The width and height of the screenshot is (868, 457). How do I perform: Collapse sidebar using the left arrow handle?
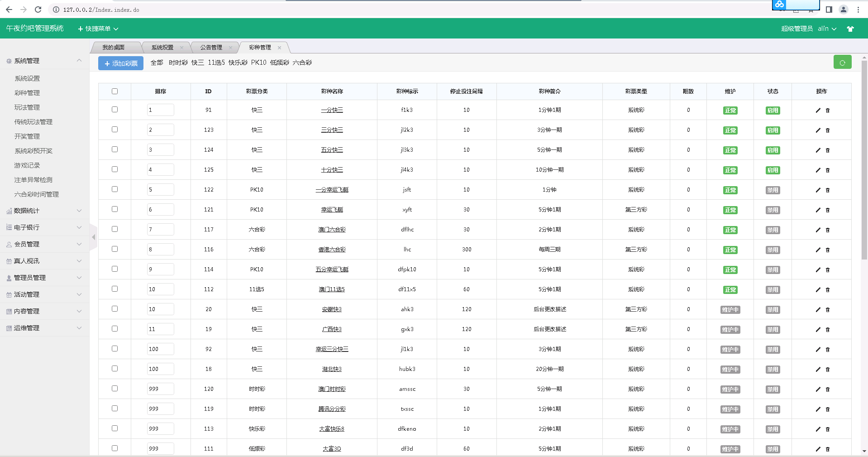pos(94,237)
